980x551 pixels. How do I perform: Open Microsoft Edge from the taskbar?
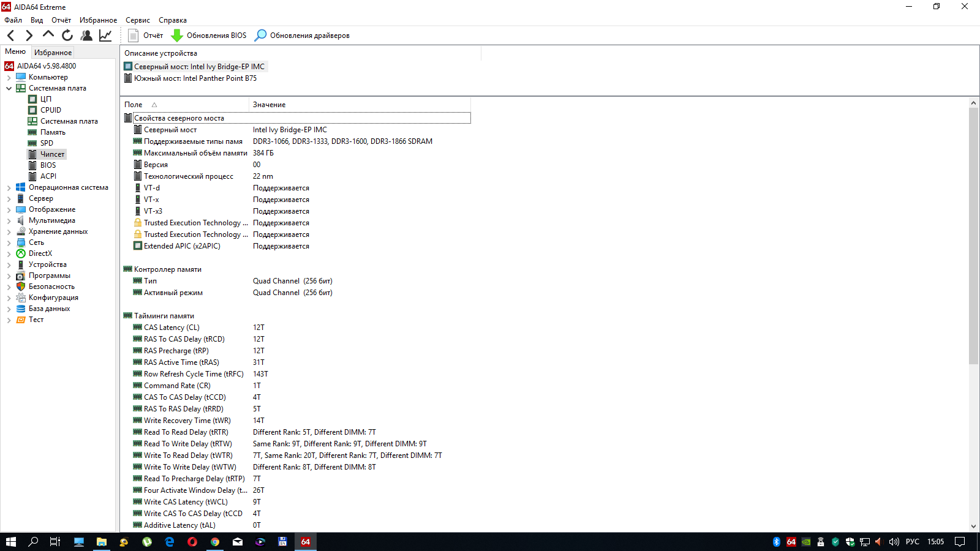170,542
